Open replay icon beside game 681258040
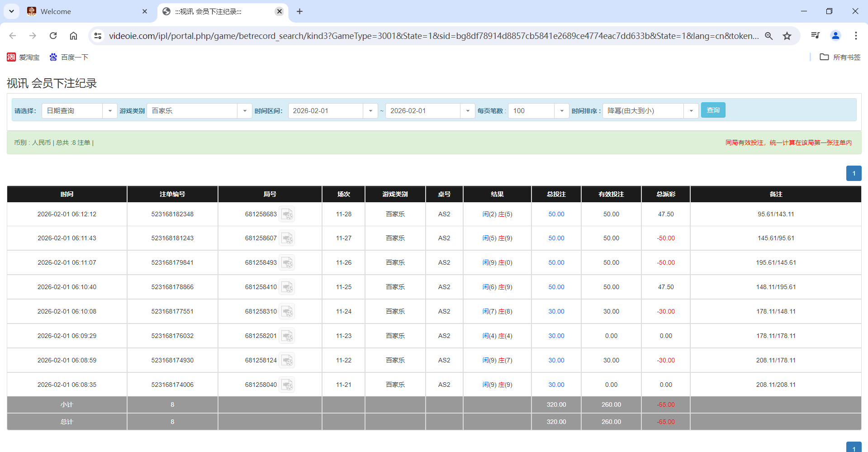868x452 pixels. (287, 385)
